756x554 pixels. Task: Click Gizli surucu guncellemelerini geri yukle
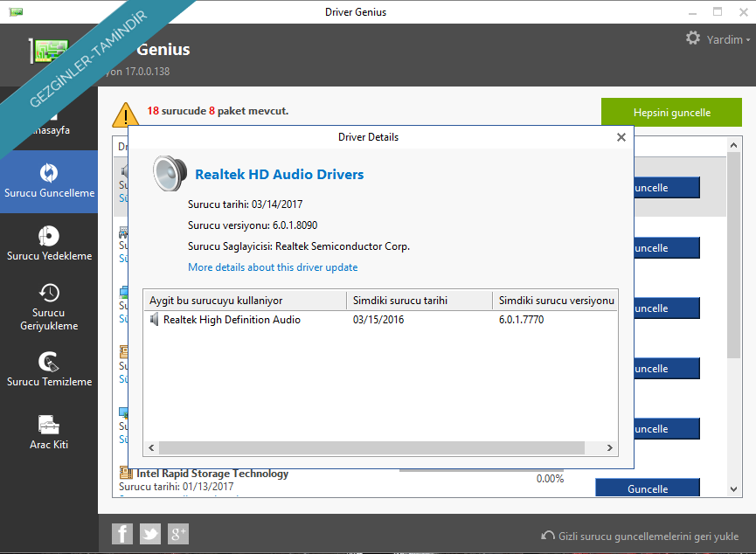pos(640,537)
